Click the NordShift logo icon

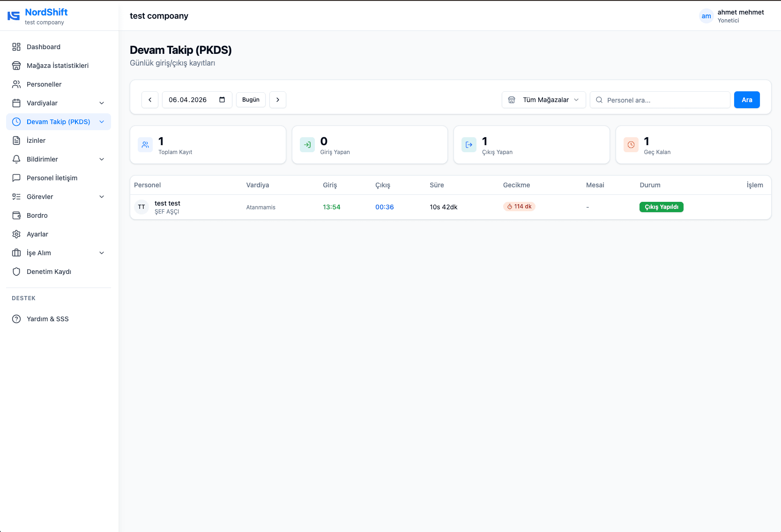pyautogui.click(x=14, y=16)
